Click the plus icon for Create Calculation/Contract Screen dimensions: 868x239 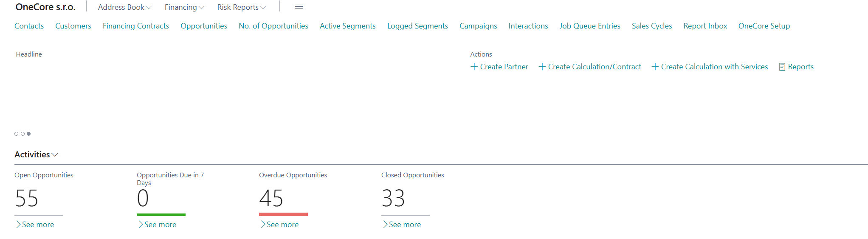pyautogui.click(x=542, y=67)
